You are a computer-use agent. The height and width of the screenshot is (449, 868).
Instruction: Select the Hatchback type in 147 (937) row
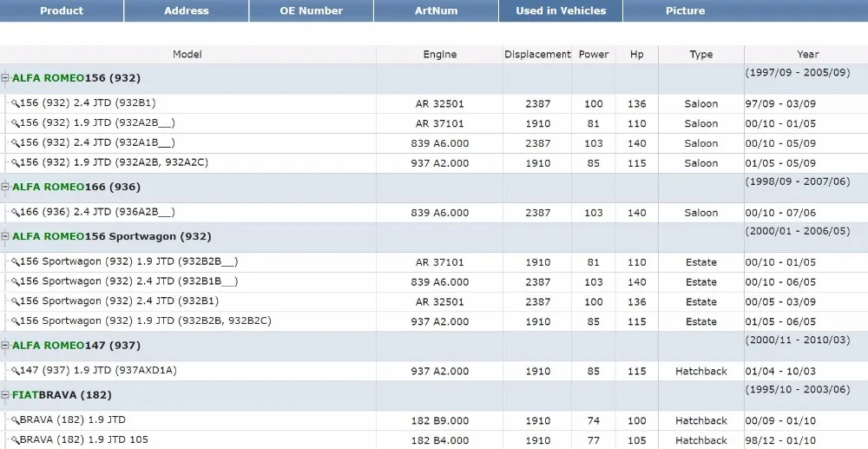click(x=700, y=372)
